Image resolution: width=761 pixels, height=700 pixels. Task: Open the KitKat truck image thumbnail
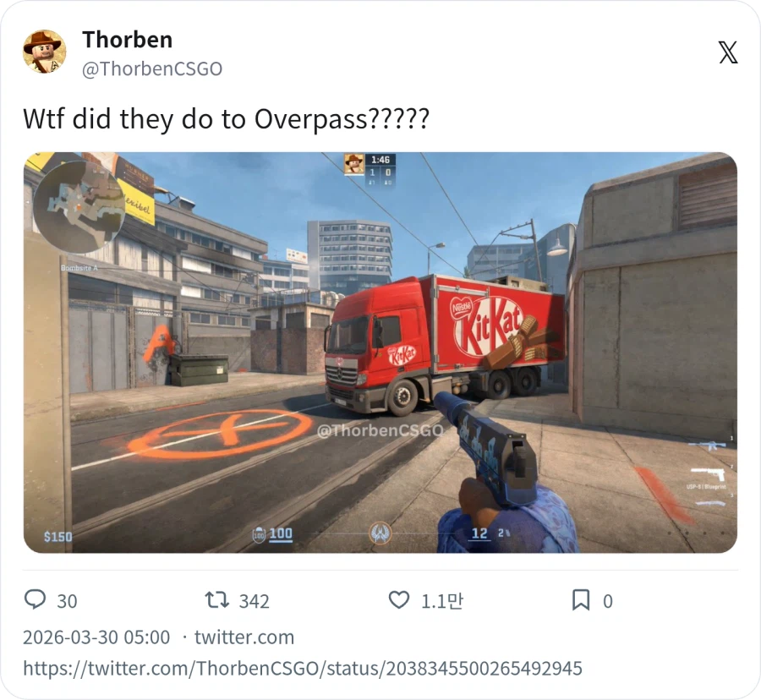380,353
